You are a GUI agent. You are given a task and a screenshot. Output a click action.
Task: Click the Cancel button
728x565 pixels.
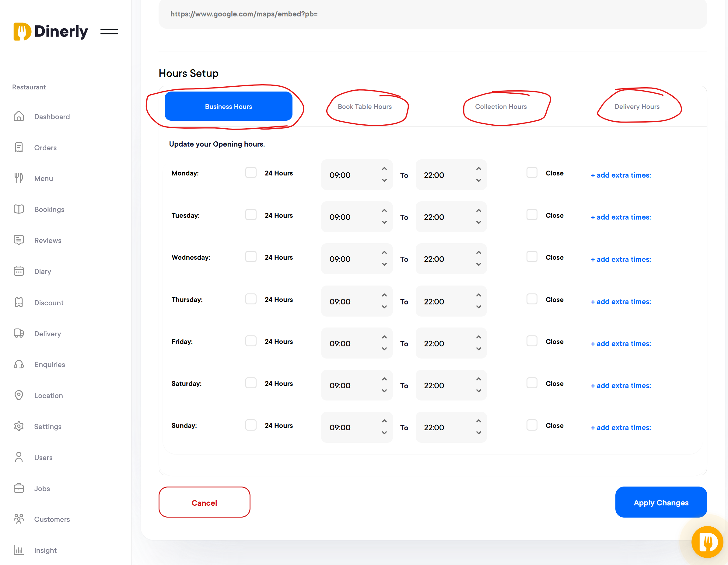click(x=204, y=502)
